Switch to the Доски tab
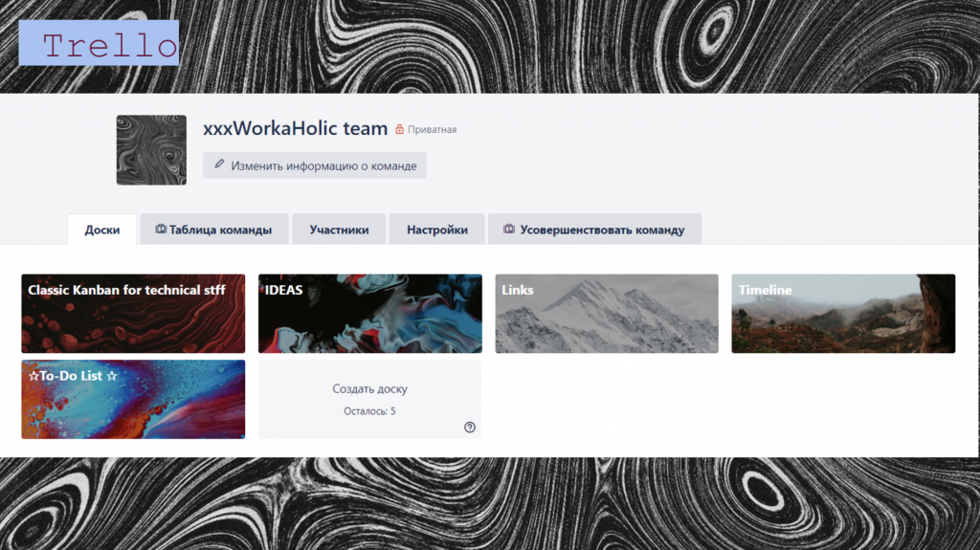This screenshot has width=980, height=550. pyautogui.click(x=102, y=230)
